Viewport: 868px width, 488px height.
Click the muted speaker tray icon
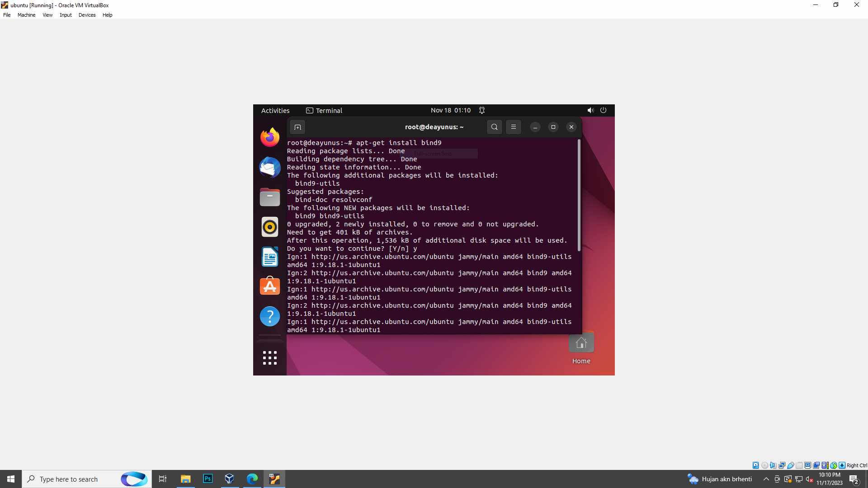[x=809, y=479]
